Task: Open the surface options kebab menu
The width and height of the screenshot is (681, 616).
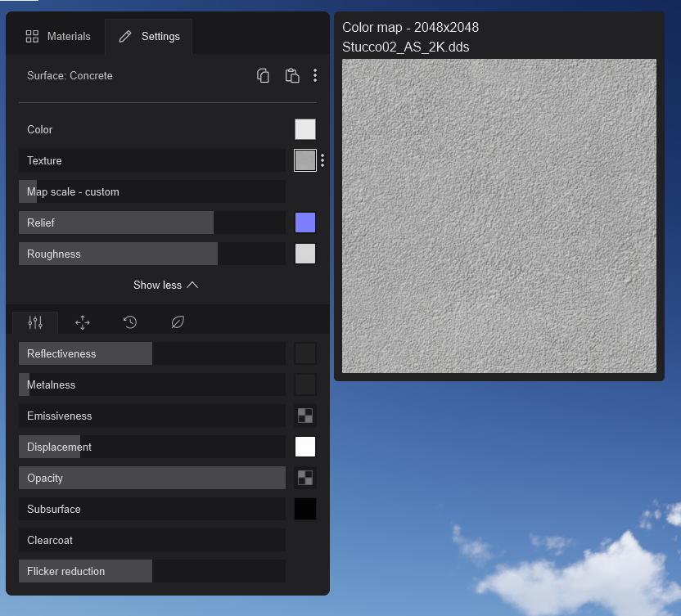Action: 315,75
